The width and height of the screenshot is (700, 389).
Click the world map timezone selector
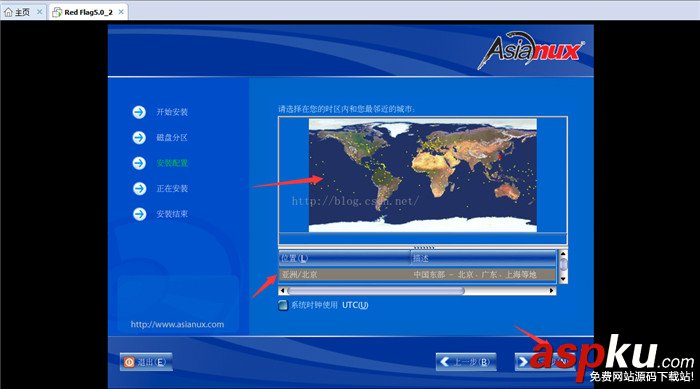pyautogui.click(x=423, y=175)
